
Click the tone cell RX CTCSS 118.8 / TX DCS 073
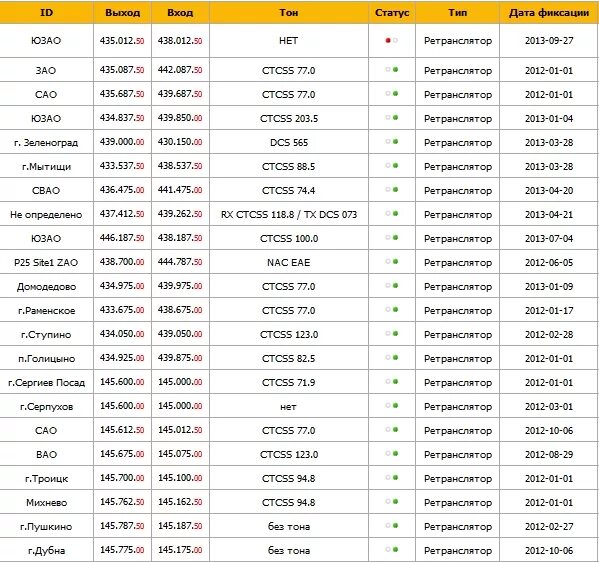tap(289, 214)
